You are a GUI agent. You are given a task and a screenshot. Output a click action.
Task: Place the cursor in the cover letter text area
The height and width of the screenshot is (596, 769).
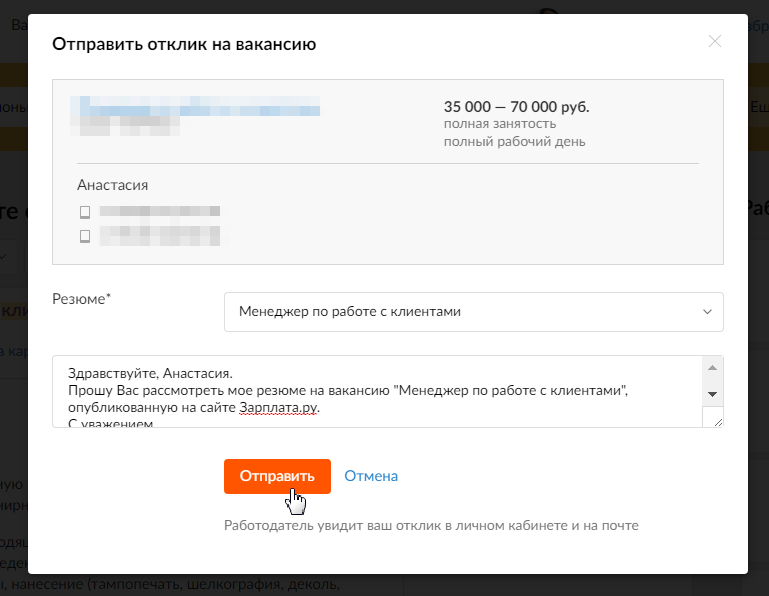pos(377,391)
